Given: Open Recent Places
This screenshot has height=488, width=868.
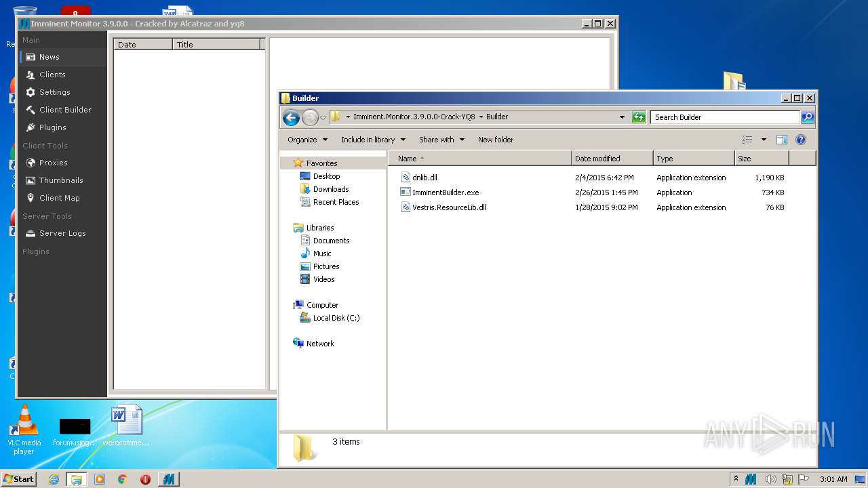Looking at the screenshot, I should point(336,202).
